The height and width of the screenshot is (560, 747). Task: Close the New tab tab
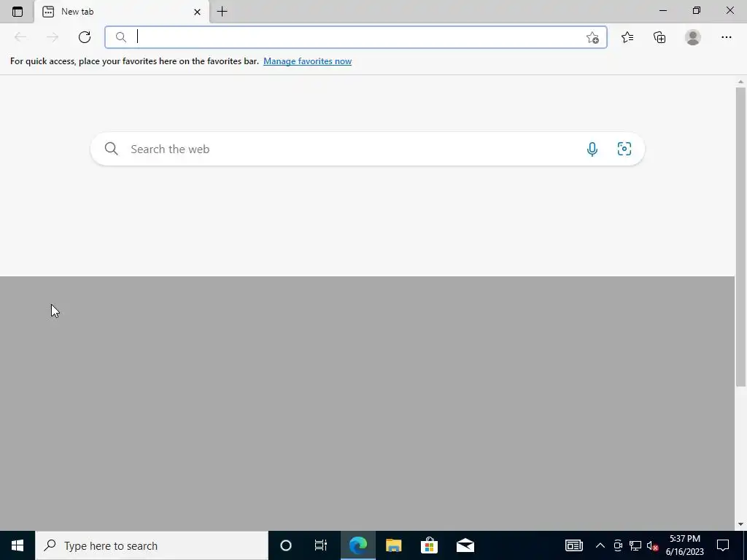(x=197, y=12)
